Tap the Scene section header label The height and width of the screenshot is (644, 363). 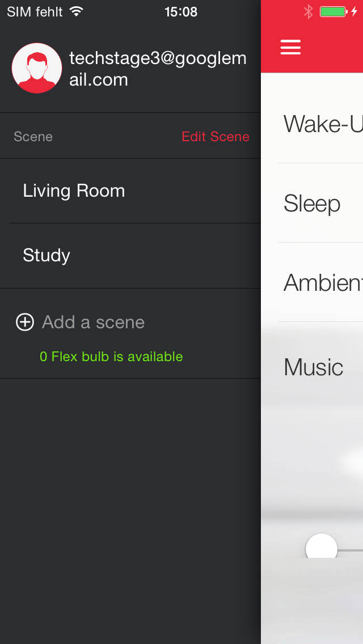pos(33,137)
